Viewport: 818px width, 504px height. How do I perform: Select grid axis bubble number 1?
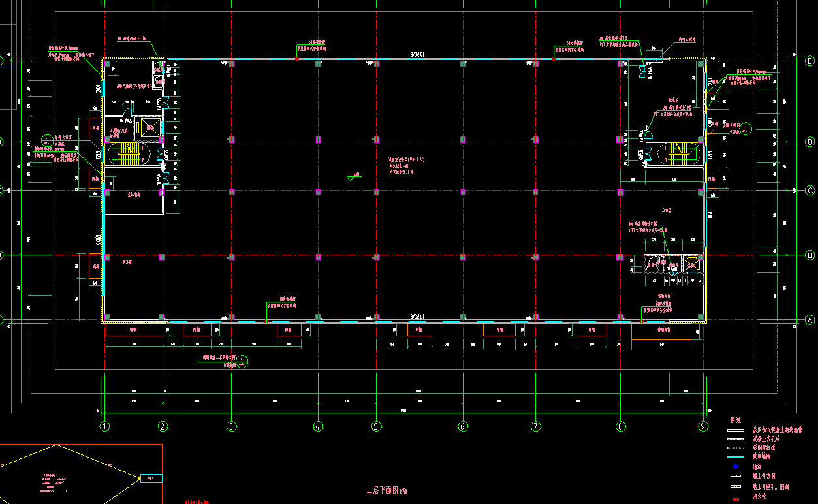tap(104, 427)
